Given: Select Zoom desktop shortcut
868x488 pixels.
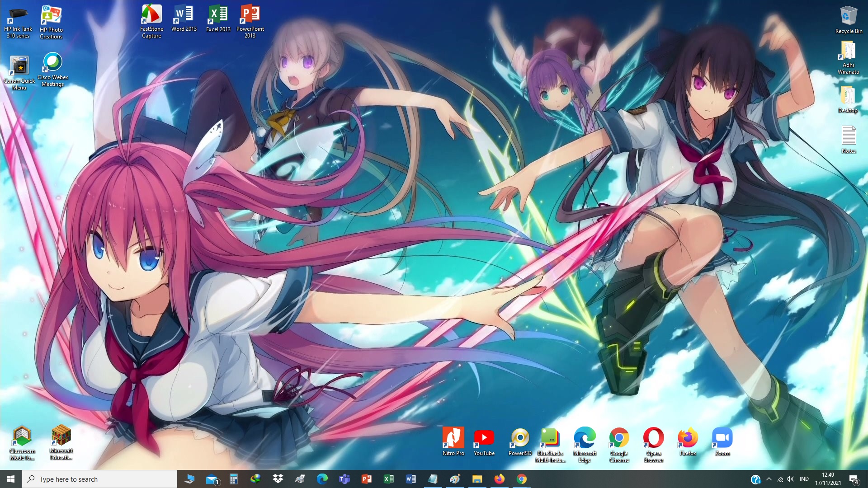Looking at the screenshot, I should click(722, 441).
